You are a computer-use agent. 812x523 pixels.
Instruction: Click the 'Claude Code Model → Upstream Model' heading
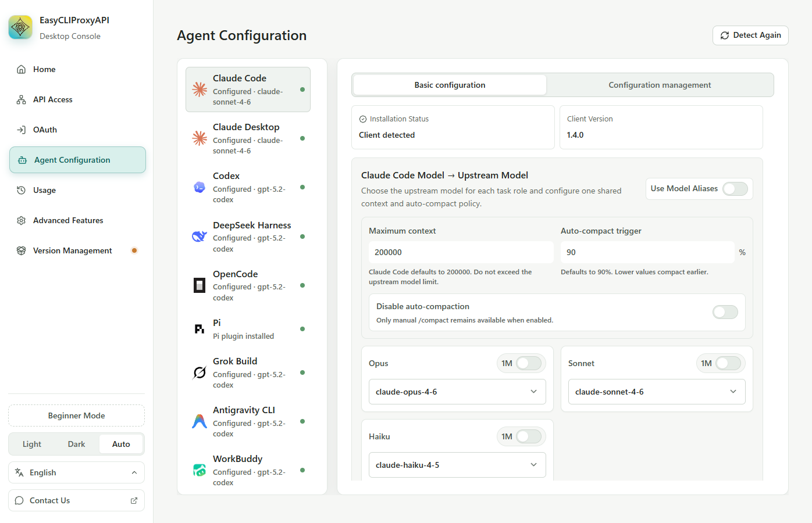click(444, 175)
